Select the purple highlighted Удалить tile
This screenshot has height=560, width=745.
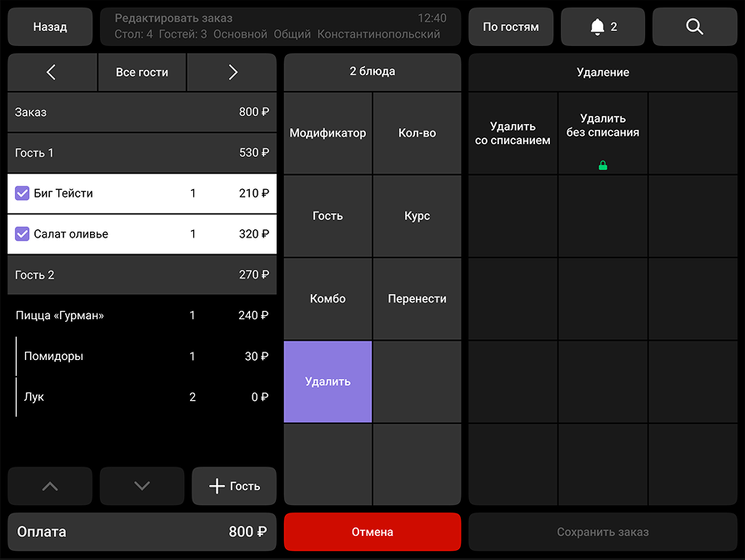(x=327, y=382)
